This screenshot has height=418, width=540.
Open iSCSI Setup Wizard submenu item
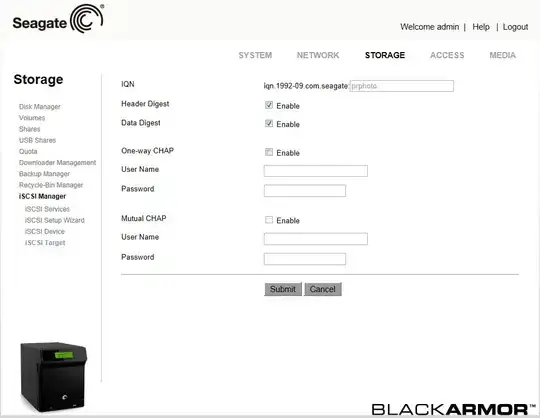[54, 220]
